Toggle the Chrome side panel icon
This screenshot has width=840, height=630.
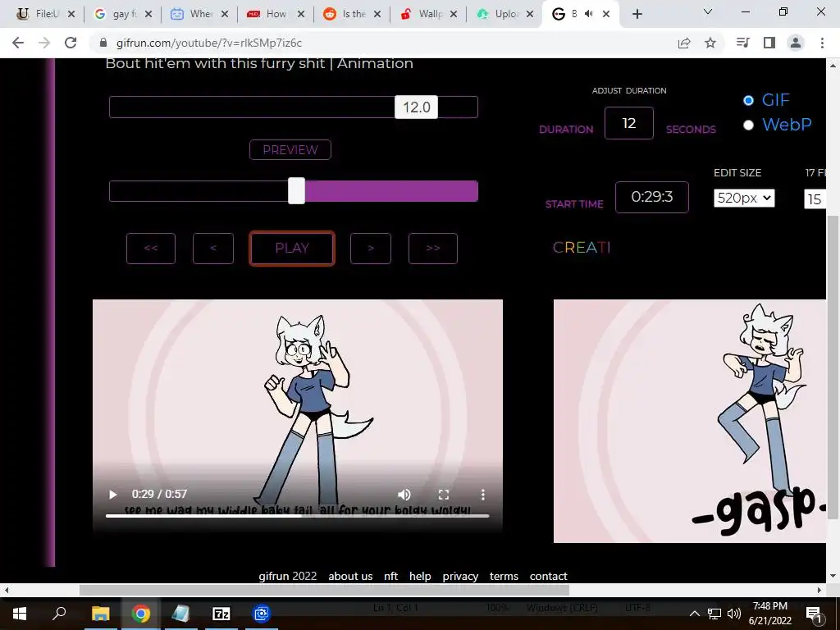(x=769, y=43)
